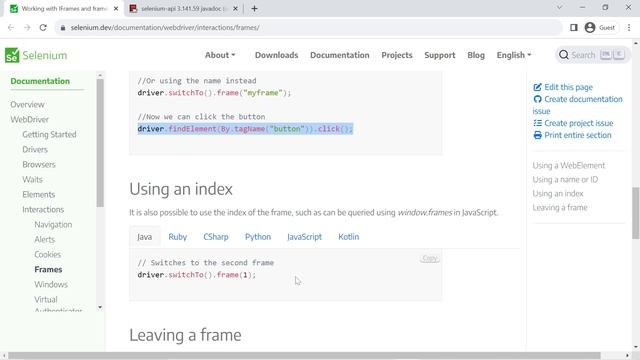Click the Create project issue list icon
Viewport: 640px width, 360px height.
537,123
